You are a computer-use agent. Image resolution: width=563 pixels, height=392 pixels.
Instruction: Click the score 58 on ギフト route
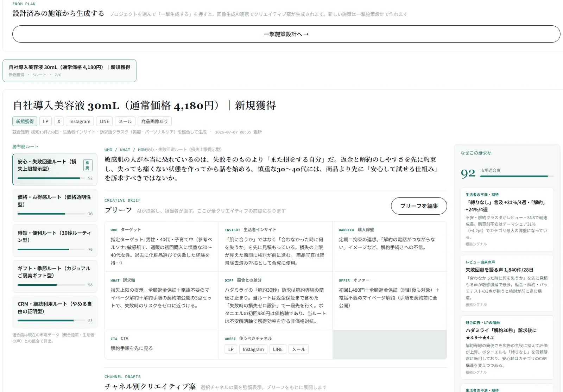90,285
